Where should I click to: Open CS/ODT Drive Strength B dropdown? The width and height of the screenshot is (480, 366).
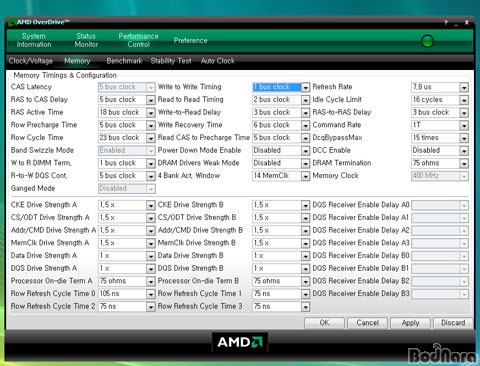pyautogui.click(x=305, y=218)
